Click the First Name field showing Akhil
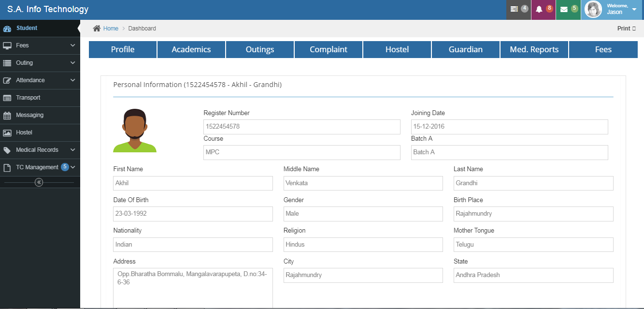This screenshot has width=644, height=309. pos(193,183)
